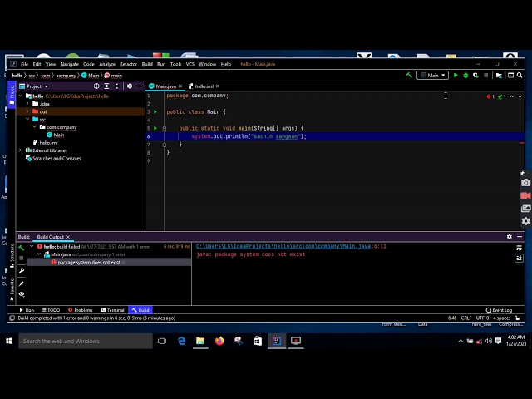Open the Problems tool window button
This screenshot has width=532, height=399.
(81, 310)
